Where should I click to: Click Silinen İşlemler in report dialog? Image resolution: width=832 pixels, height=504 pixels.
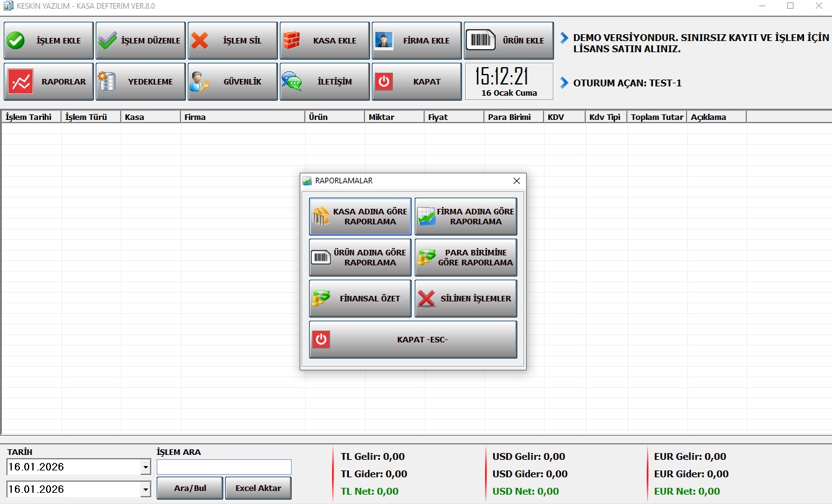coord(466,298)
